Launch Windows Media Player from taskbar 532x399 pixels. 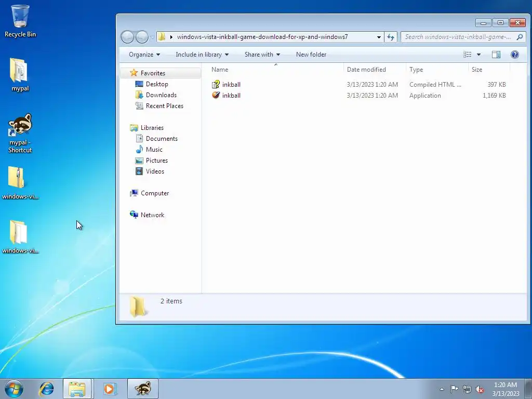pyautogui.click(x=110, y=389)
